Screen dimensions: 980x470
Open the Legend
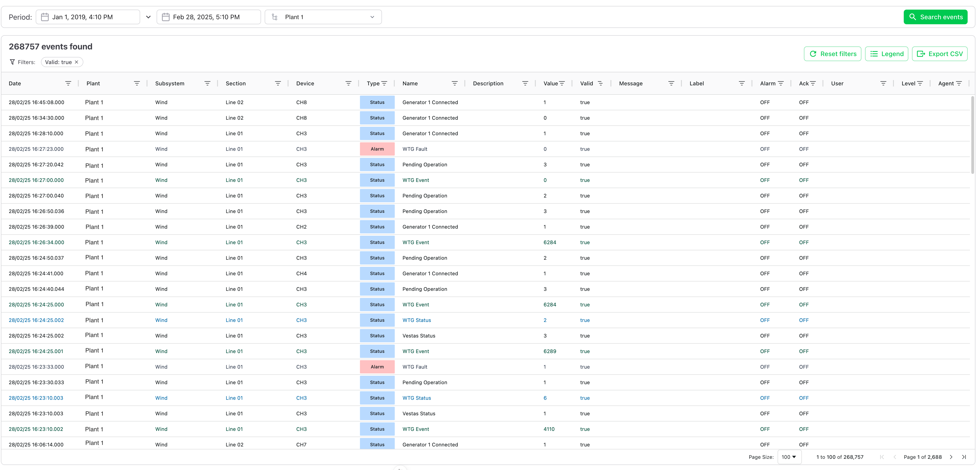[x=886, y=54]
